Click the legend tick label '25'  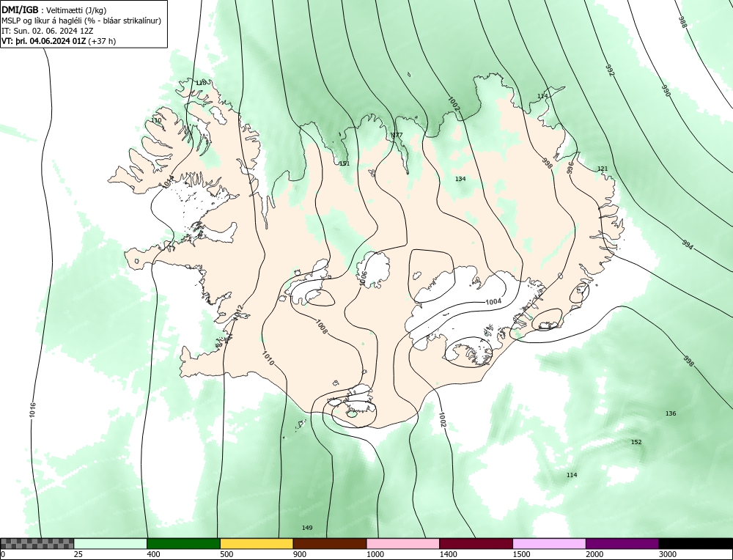click(x=78, y=554)
